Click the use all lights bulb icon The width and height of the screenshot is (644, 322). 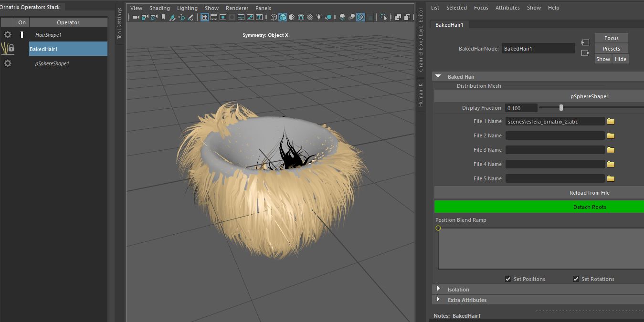point(319,17)
